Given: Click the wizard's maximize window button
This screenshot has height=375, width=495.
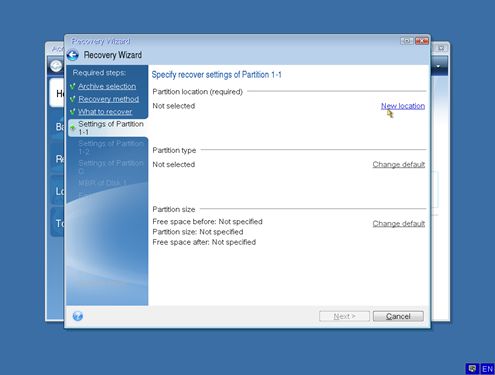Looking at the screenshot, I should pos(407,41).
